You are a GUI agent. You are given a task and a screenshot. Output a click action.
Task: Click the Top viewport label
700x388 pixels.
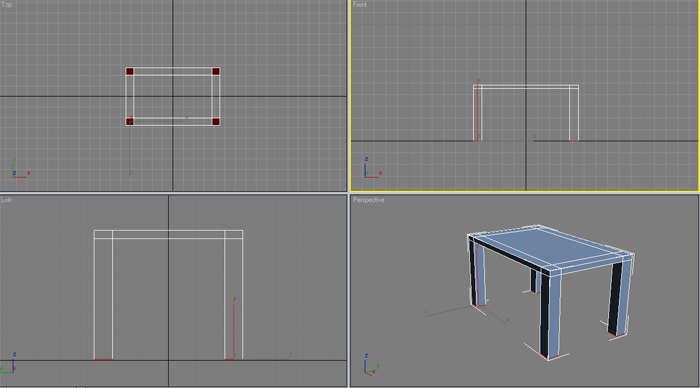6,4
